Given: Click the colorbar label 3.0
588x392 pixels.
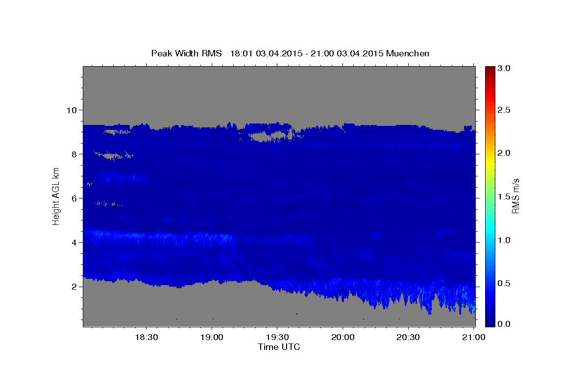Looking at the screenshot, I should coord(504,68).
